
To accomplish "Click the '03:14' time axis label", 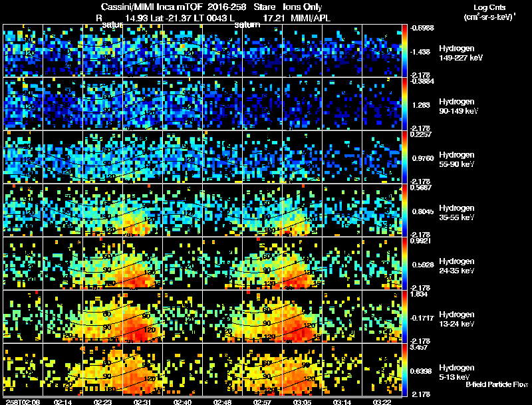I will (x=342, y=402).
